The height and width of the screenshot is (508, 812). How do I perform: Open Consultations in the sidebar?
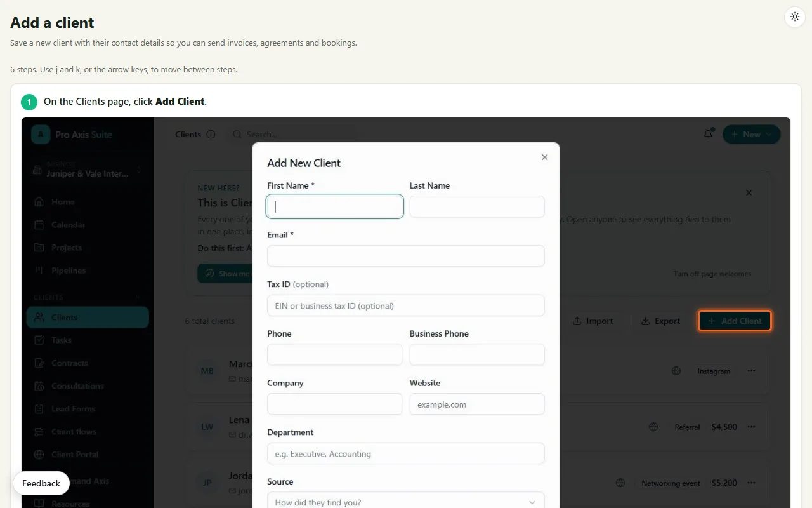coord(88,386)
